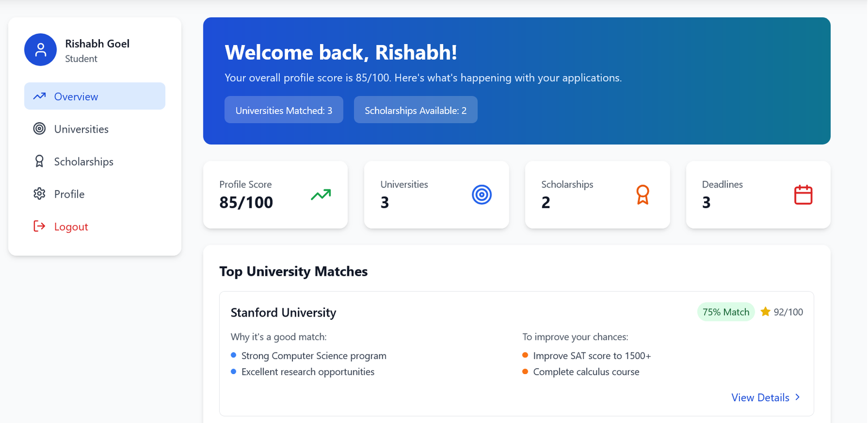Viewport: 868px width, 423px height.
Task: Click the Stanford University heading
Action: tap(283, 313)
